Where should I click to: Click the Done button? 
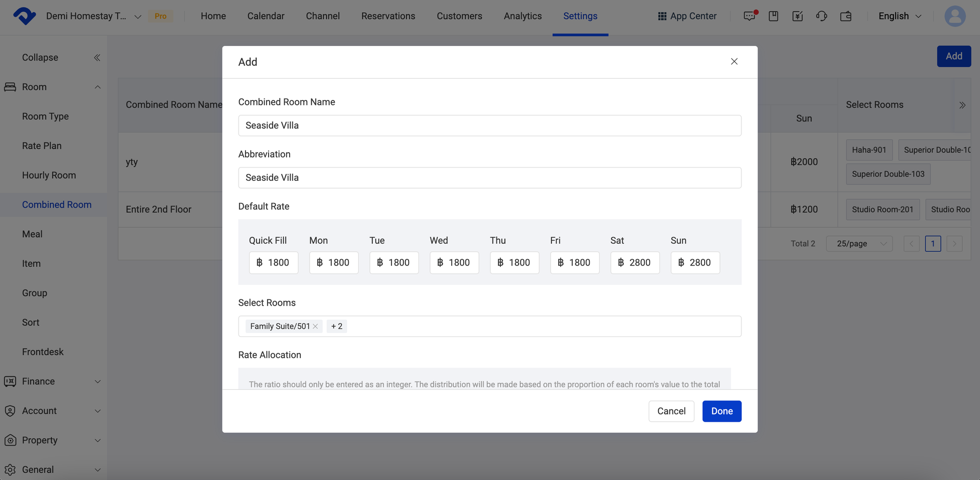(x=721, y=411)
